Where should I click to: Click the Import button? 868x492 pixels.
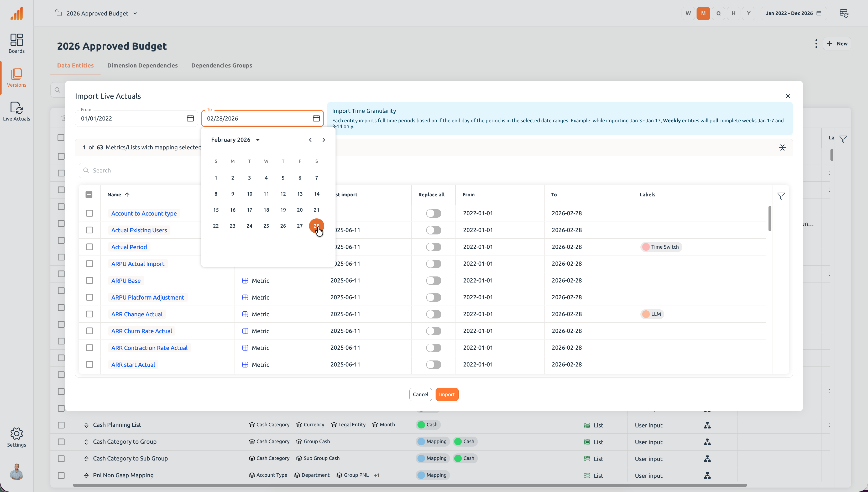[x=447, y=394]
